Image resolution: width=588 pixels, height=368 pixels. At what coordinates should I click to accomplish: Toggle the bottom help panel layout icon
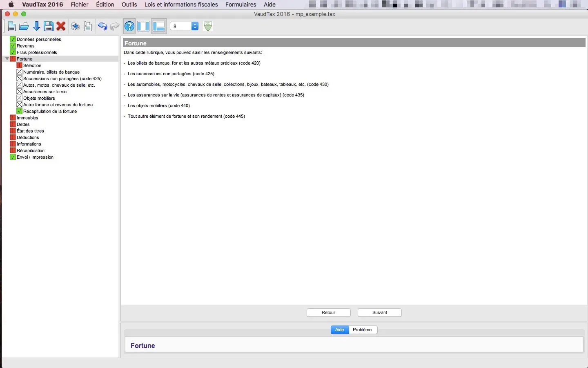tap(159, 27)
